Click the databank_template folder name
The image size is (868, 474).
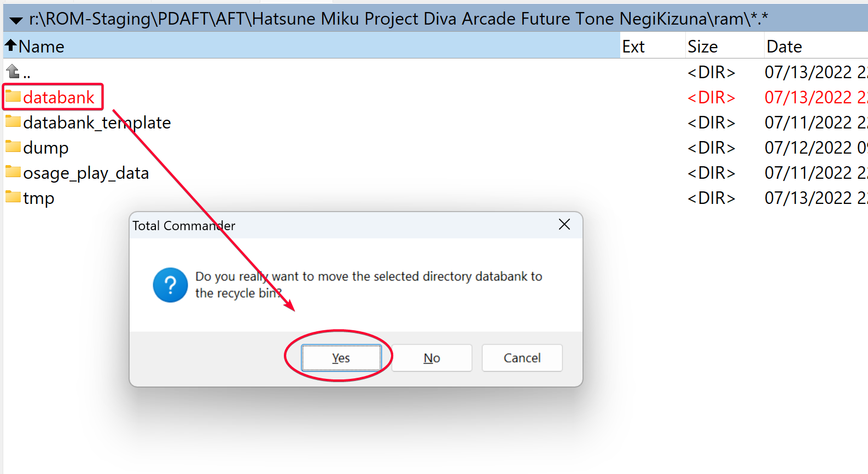(97, 122)
